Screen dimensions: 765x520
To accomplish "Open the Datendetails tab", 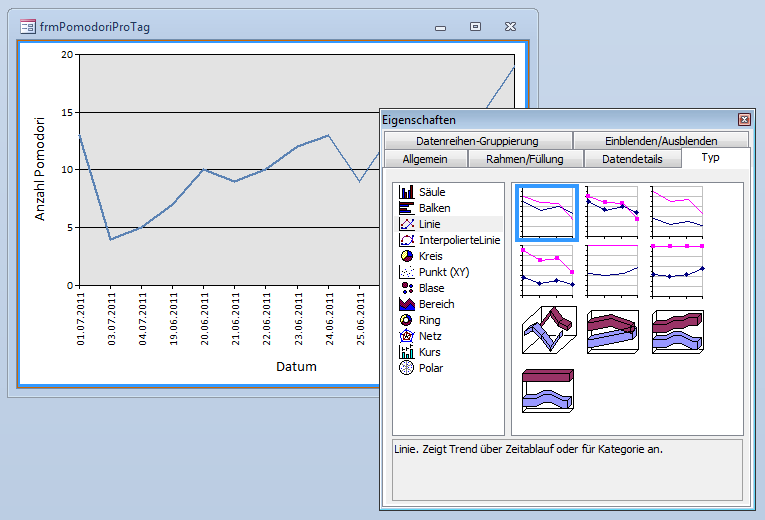I will (x=631, y=159).
